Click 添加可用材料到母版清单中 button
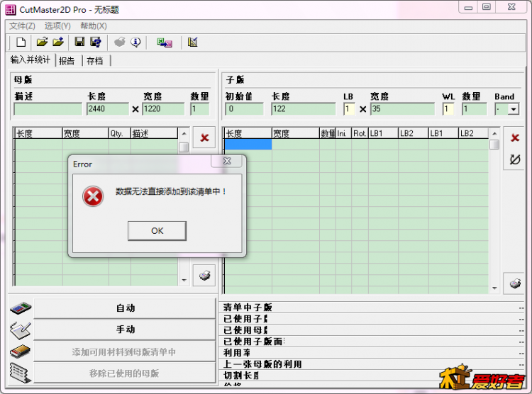This screenshot has height=394, width=532. (x=125, y=351)
